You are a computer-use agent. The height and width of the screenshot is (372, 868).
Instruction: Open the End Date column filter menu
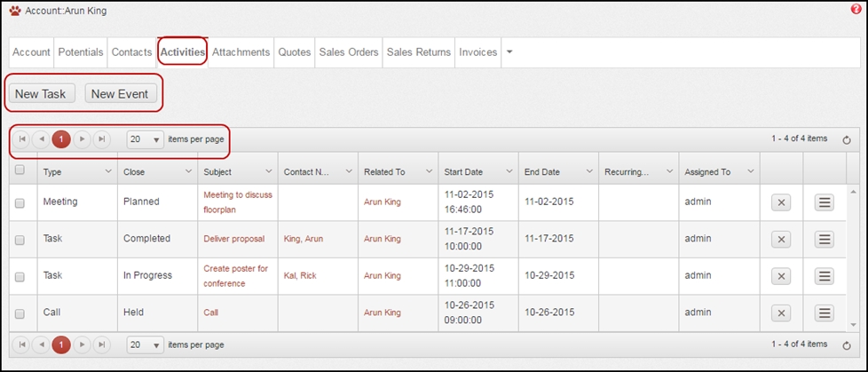point(589,171)
